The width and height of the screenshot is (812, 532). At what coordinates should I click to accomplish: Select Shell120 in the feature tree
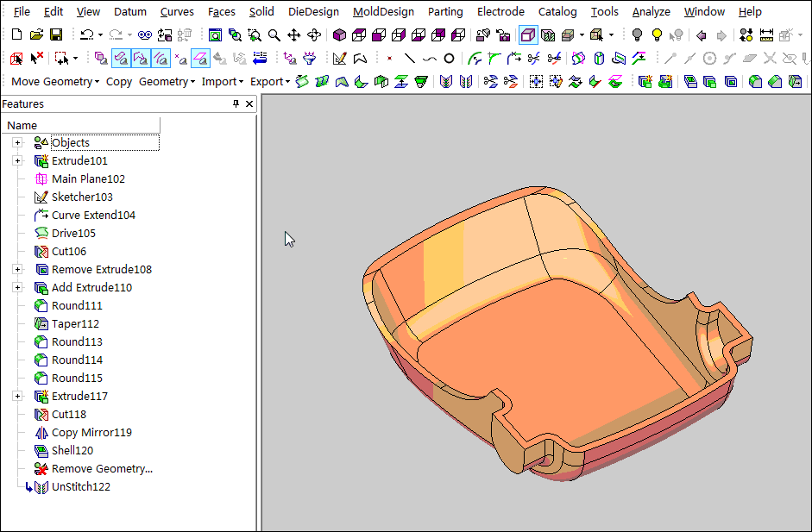click(72, 451)
